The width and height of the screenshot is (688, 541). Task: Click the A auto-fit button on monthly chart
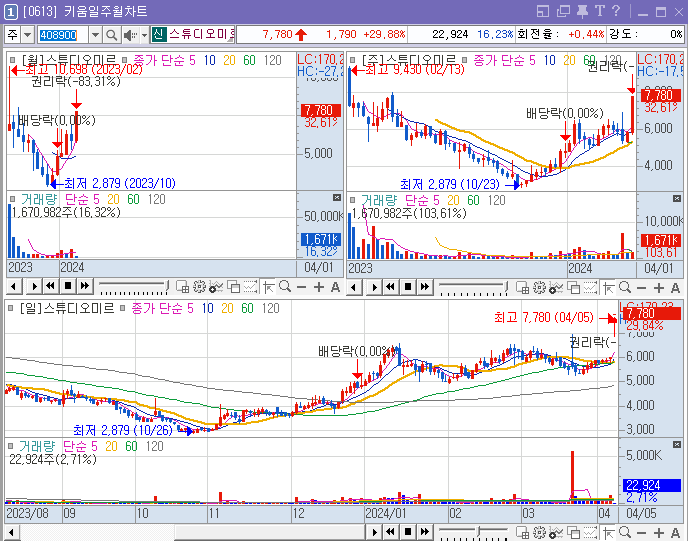coord(336,287)
